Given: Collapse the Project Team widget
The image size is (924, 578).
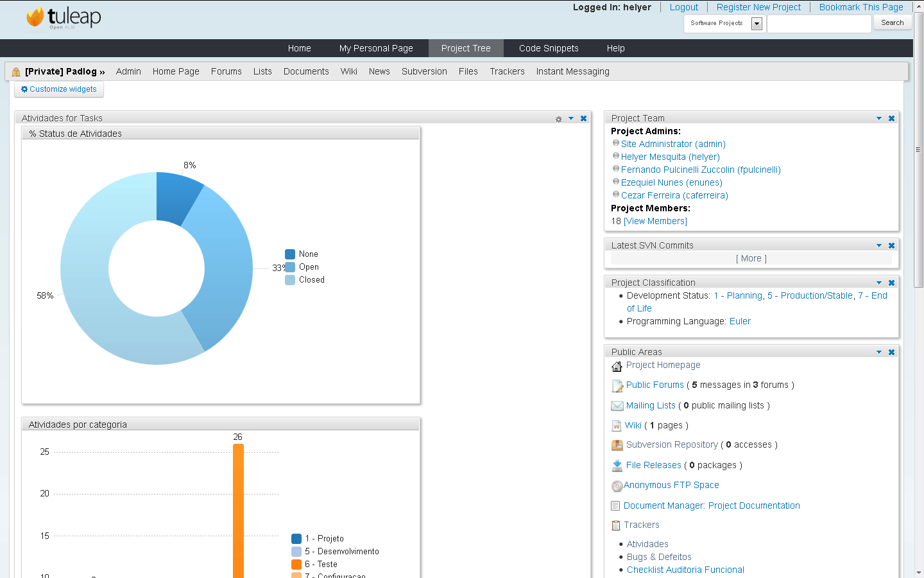Looking at the screenshot, I should [879, 118].
